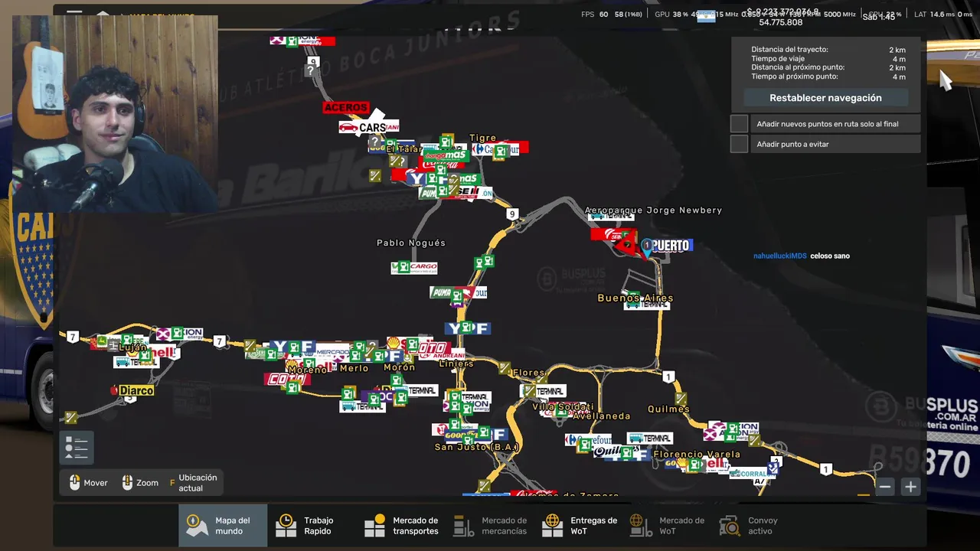Click the Villa Soldati label
This screenshot has width=980, height=551.
[563, 406]
